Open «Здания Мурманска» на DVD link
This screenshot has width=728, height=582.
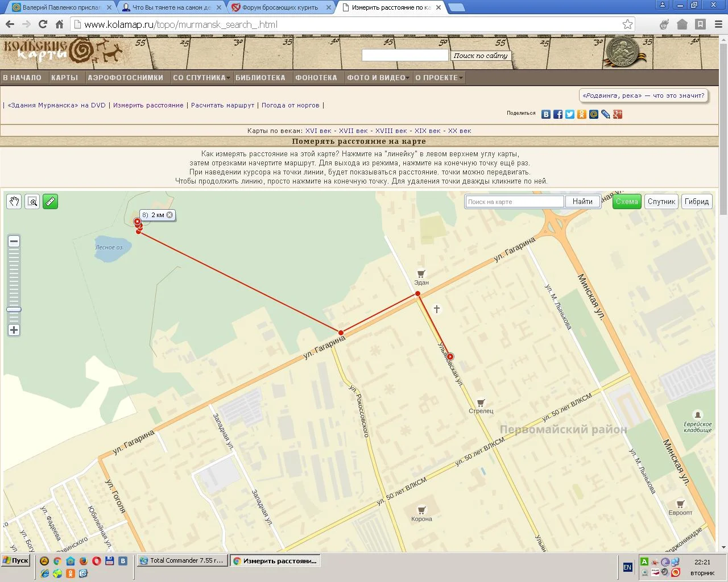pos(57,105)
